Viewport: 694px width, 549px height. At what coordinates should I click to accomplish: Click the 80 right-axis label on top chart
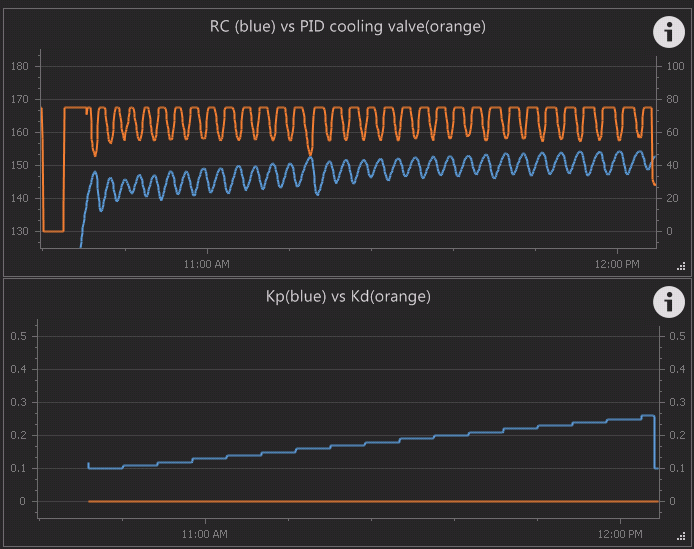click(672, 99)
